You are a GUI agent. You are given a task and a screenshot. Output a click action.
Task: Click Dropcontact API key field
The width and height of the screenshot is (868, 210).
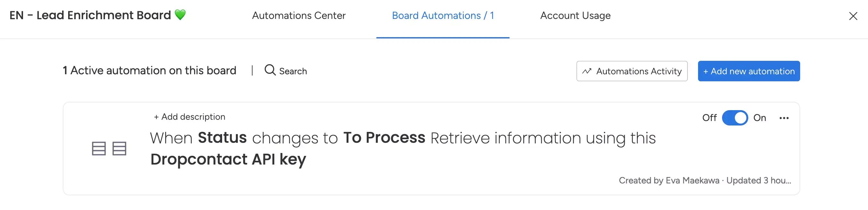tap(228, 159)
